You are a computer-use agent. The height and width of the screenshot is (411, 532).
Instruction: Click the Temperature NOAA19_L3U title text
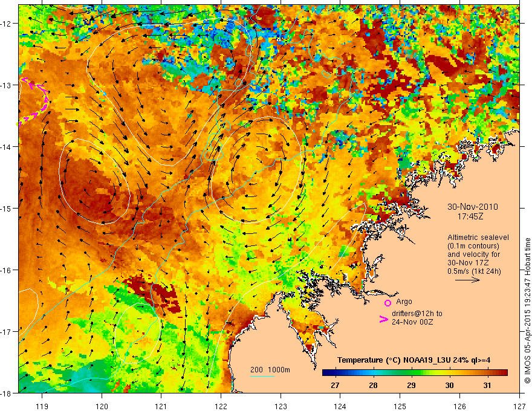tap(414, 360)
